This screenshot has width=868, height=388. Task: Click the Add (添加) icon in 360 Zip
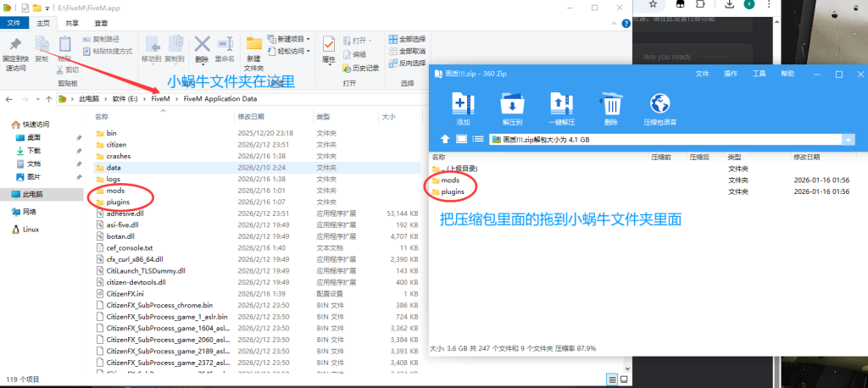point(463,103)
